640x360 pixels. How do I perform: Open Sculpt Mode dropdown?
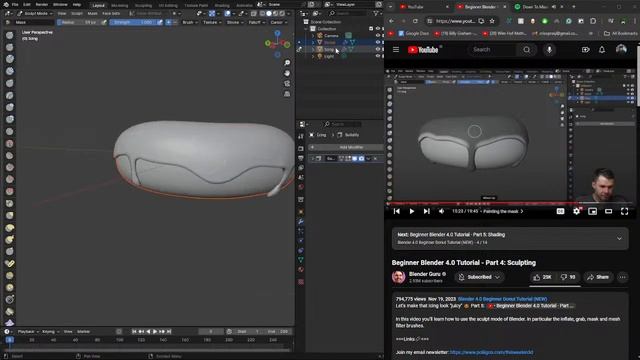(x=35, y=13)
